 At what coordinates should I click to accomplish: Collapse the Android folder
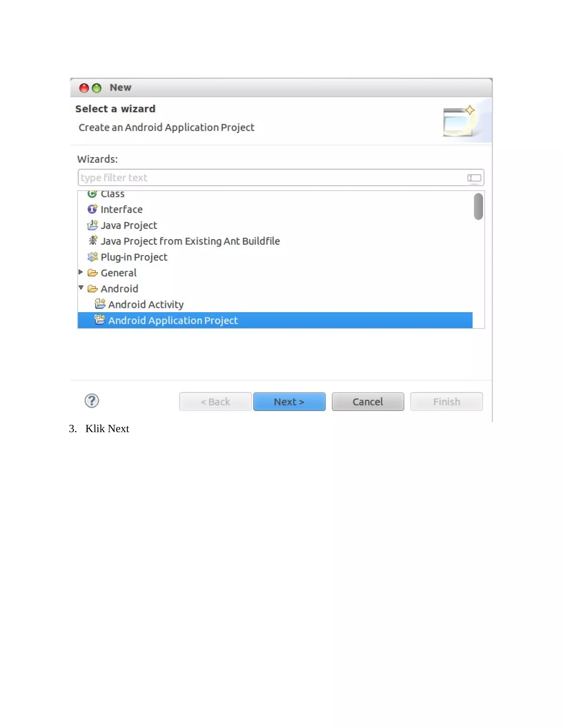[81, 287]
